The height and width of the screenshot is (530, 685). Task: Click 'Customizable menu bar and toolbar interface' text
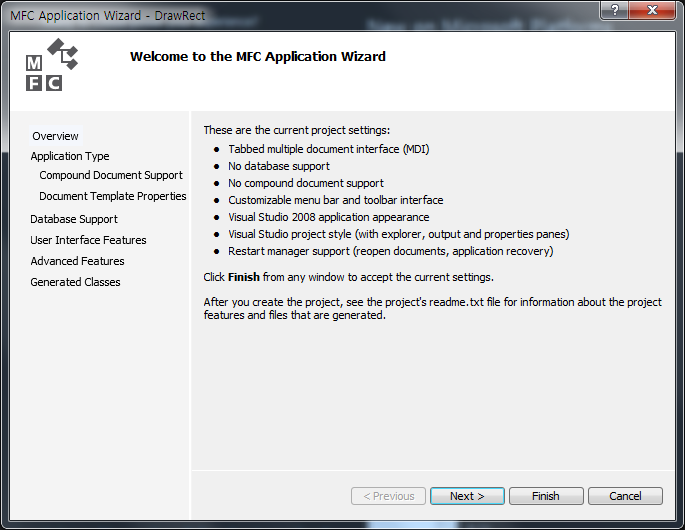(336, 200)
